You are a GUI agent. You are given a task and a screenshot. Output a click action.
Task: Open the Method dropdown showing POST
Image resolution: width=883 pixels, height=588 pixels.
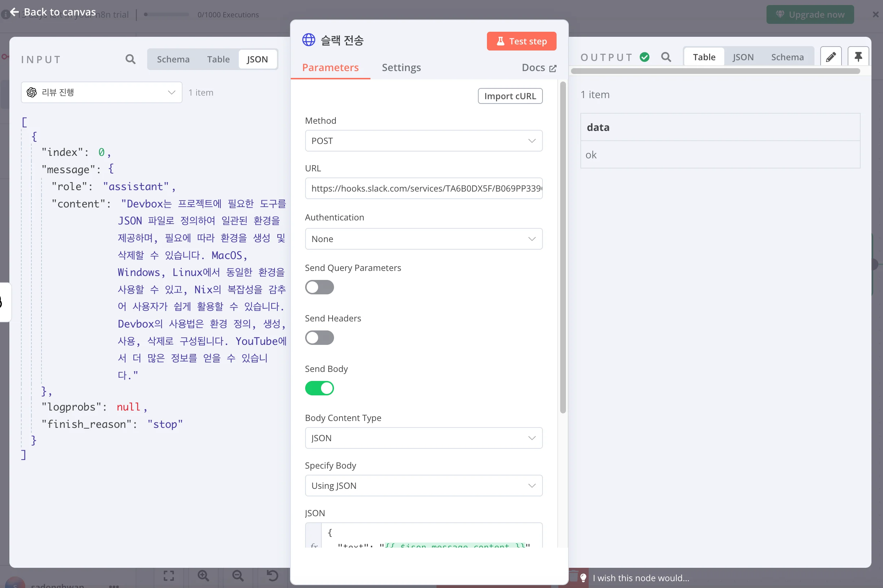[x=423, y=141]
